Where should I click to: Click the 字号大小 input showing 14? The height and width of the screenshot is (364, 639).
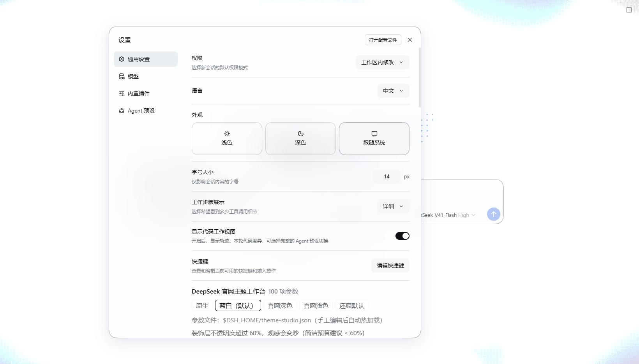(x=387, y=176)
